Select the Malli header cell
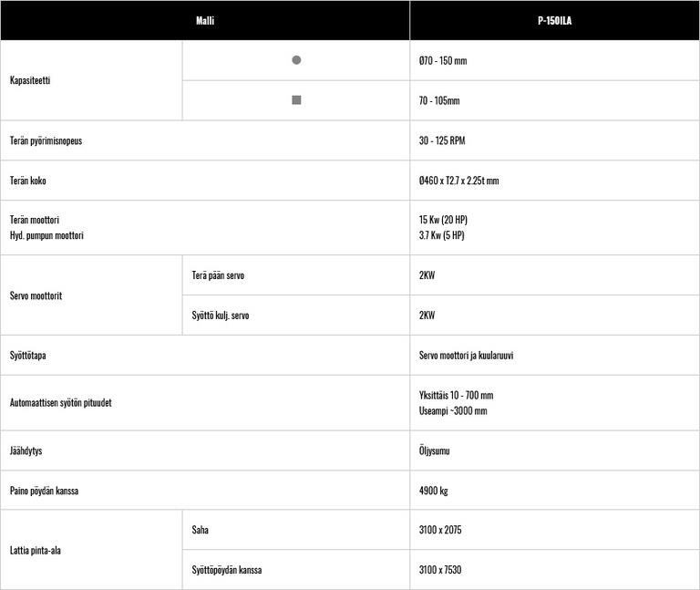This screenshot has height=590, width=700. click(205, 20)
